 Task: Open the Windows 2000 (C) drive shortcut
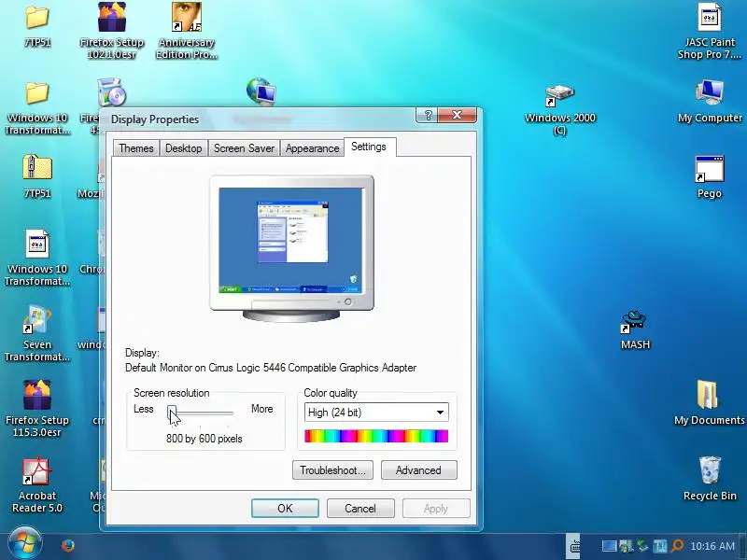click(559, 95)
